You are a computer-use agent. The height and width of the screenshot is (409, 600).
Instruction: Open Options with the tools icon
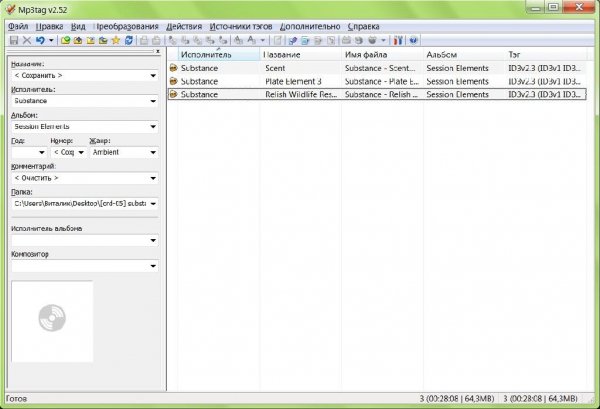398,40
